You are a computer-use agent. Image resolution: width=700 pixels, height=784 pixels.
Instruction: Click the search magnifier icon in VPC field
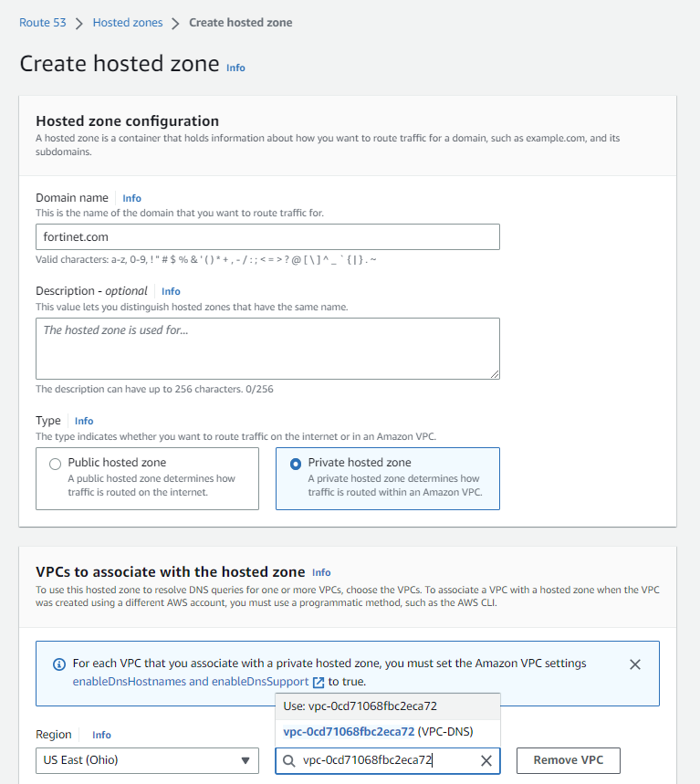(x=289, y=760)
